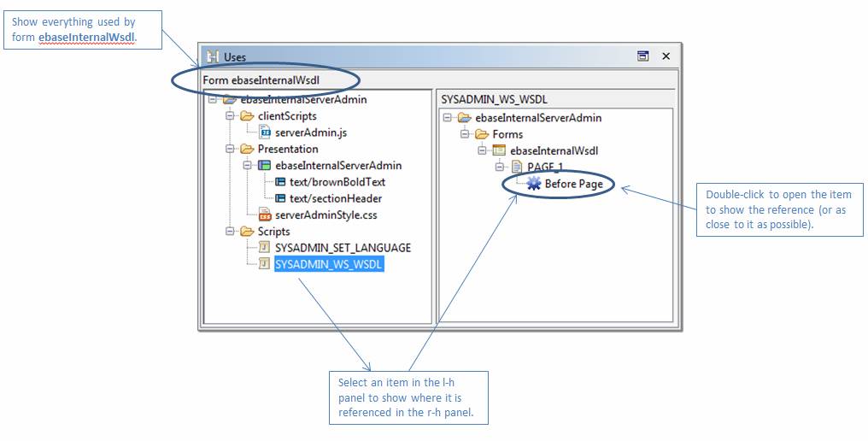Screen dimensions: 868x441
Task: Select the Before Page reference item
Action: [x=573, y=184]
